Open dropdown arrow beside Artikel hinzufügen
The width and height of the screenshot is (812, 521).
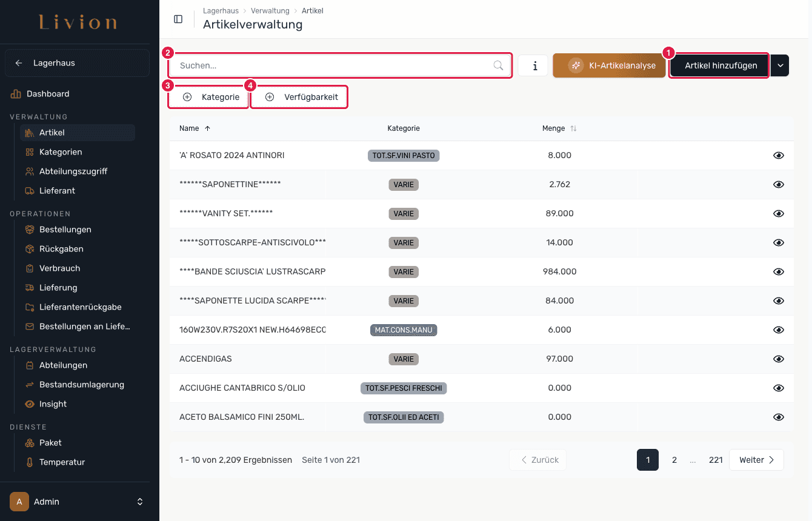coord(780,65)
